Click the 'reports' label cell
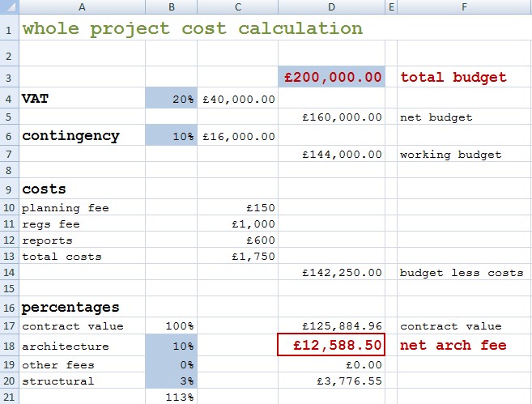This screenshot has width=532, height=404. [x=82, y=240]
